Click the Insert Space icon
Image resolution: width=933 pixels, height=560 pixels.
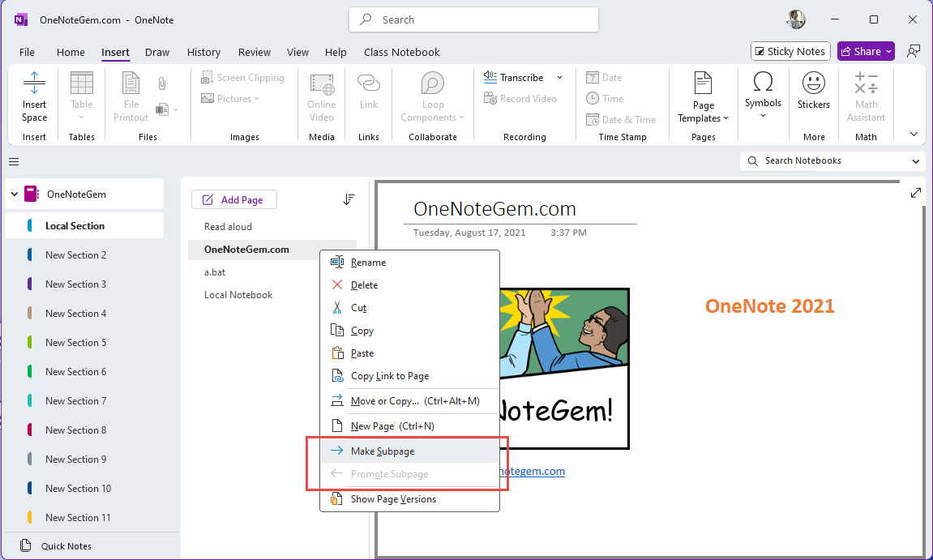click(34, 83)
